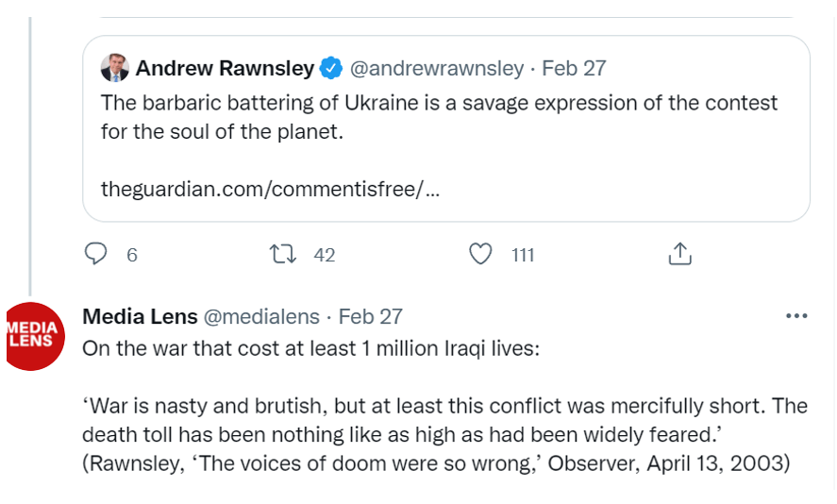Click the like count of 111
The image size is (837, 504).
click(x=523, y=255)
